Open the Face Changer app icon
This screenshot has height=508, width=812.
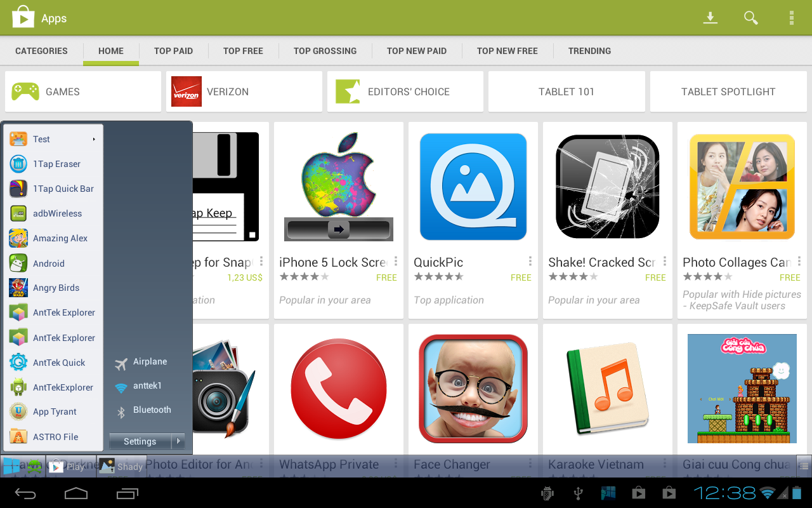point(473,389)
